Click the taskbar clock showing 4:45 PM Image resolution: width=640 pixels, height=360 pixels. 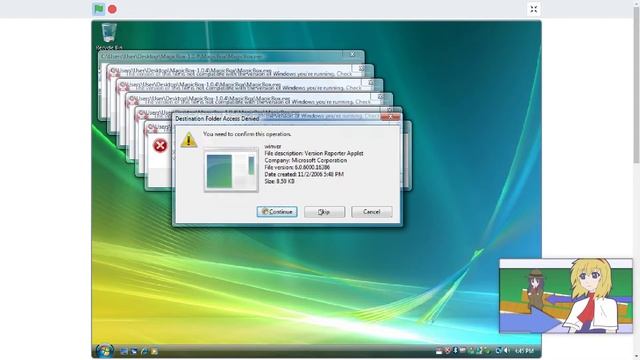524,351
